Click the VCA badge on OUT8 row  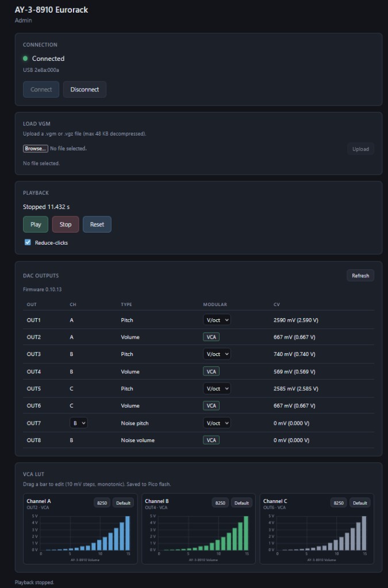212,440
